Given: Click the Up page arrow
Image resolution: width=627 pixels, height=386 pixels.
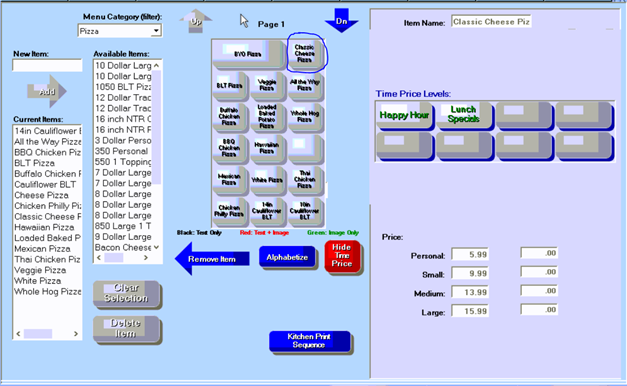Looking at the screenshot, I should point(196,21).
